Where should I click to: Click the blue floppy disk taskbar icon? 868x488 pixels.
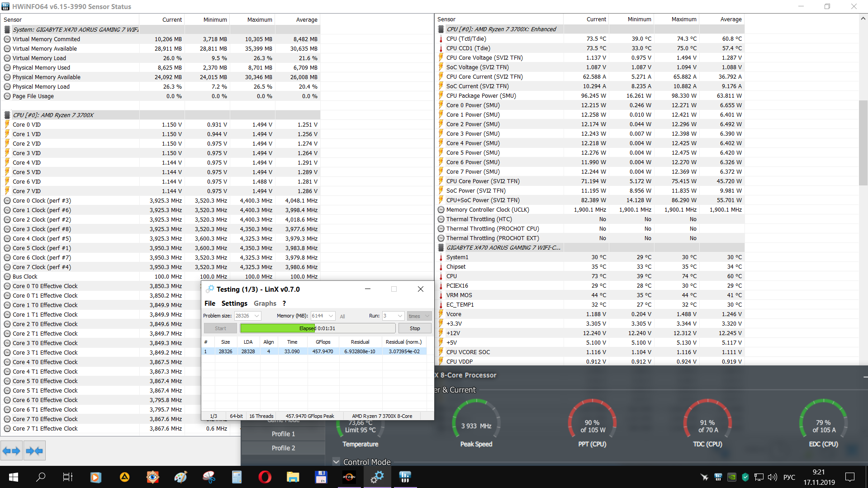pyautogui.click(x=321, y=477)
